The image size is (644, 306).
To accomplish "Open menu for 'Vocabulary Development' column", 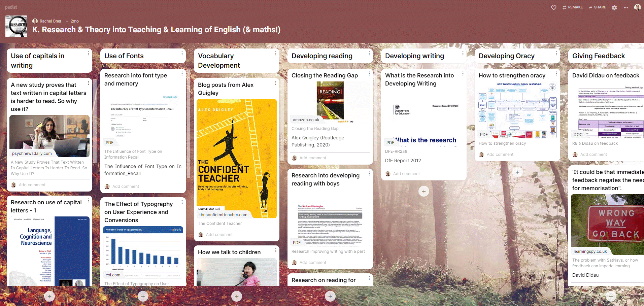I will (276, 53).
